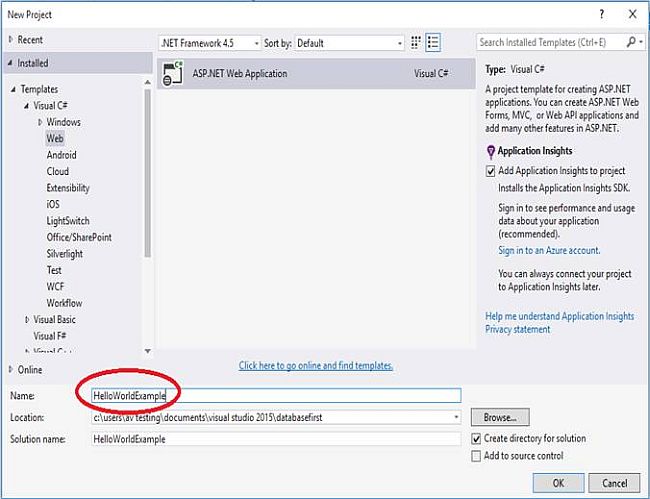
Task: Close the New Project dialog
Action: (631, 14)
